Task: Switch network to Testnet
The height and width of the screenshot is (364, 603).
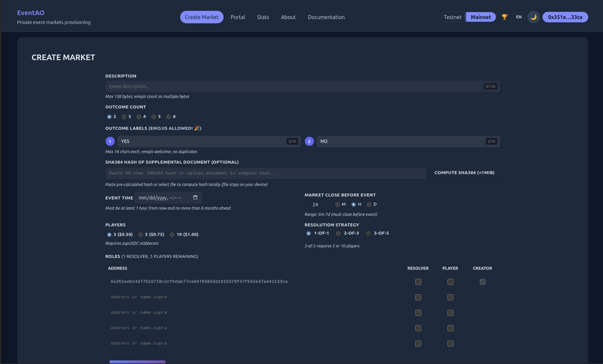Action: tap(452, 17)
